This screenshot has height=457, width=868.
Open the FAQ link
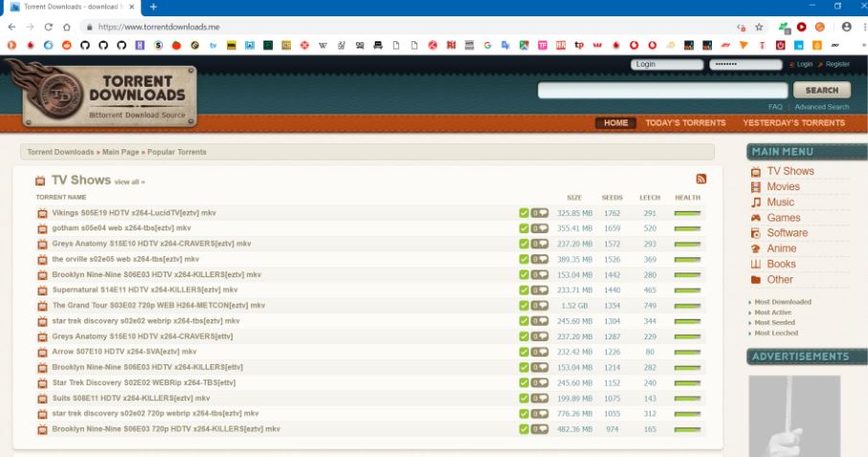775,107
